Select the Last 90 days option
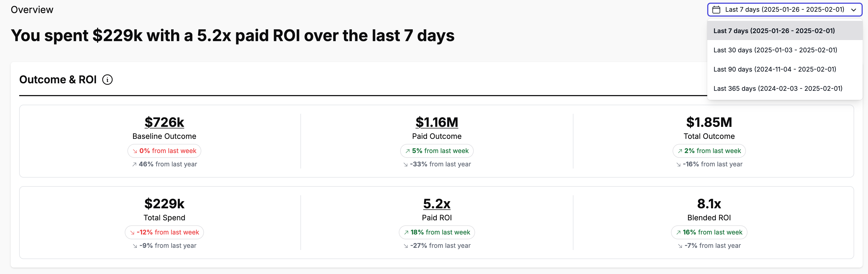 click(x=775, y=69)
